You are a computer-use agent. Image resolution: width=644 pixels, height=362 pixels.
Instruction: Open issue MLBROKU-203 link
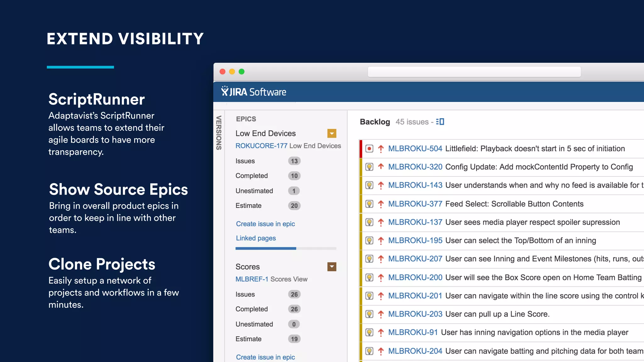click(415, 314)
